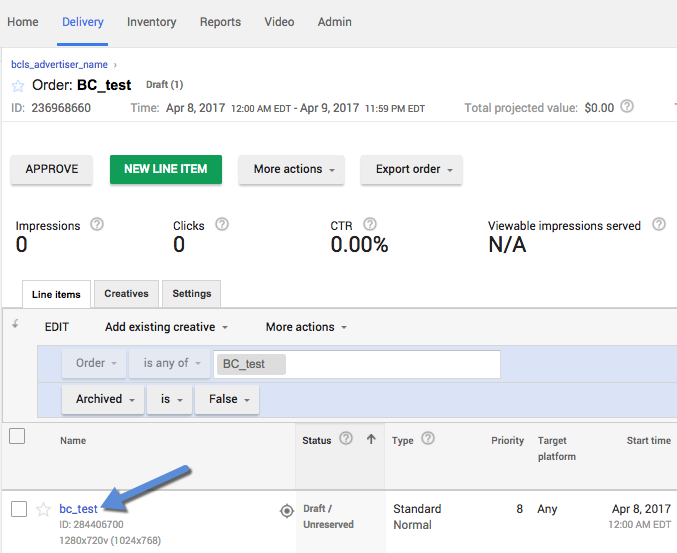Switch to the Creatives tab
Screen dimensions: 677x553
click(126, 294)
